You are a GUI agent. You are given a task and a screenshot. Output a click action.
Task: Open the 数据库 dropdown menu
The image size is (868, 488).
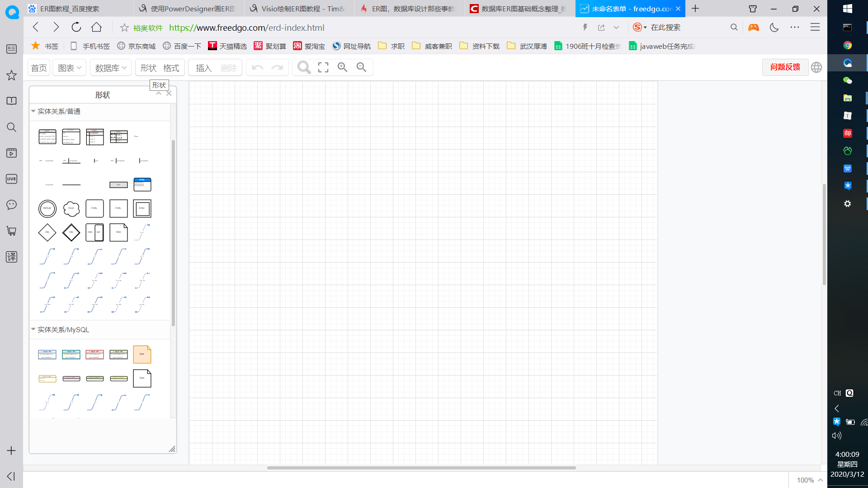[x=110, y=68]
